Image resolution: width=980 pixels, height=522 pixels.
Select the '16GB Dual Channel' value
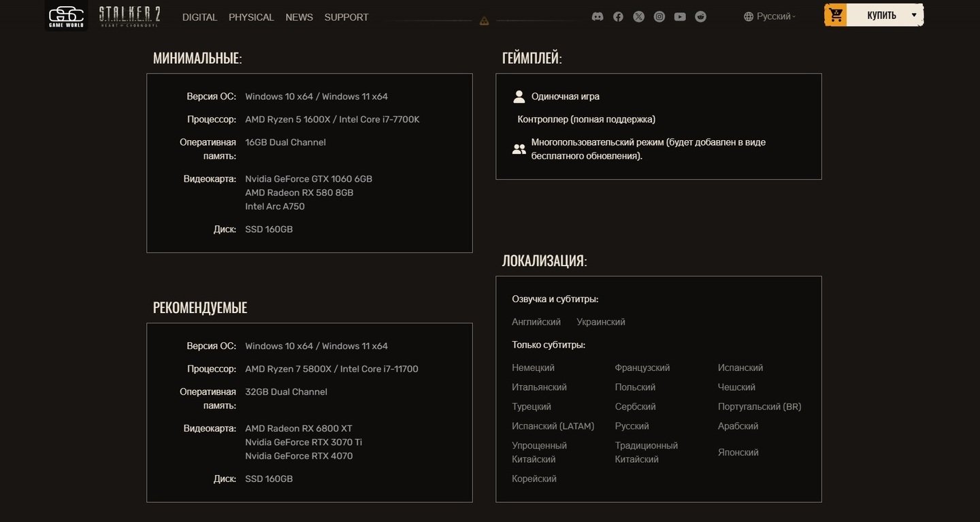[285, 142]
